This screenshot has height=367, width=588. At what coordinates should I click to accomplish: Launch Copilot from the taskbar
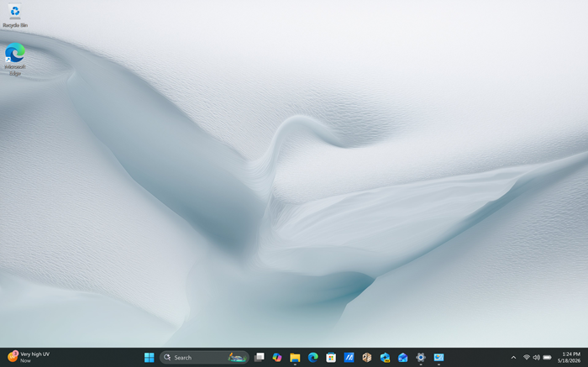[x=277, y=357]
